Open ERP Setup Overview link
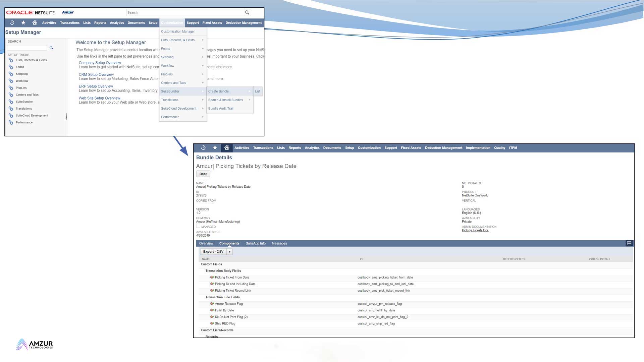Viewport: 644px width, 362px height. coord(96,86)
